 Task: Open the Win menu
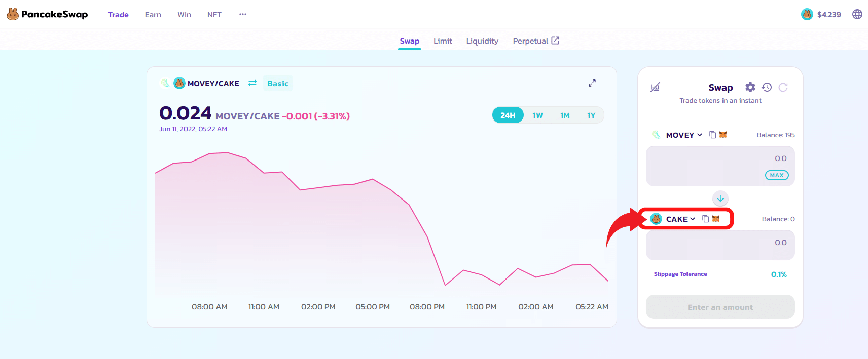(185, 15)
